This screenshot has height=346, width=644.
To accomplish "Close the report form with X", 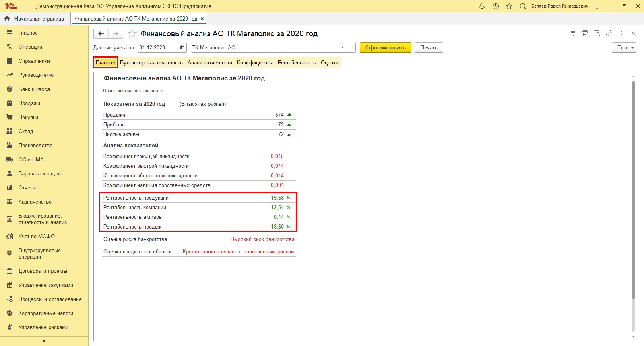I will click(x=633, y=33).
